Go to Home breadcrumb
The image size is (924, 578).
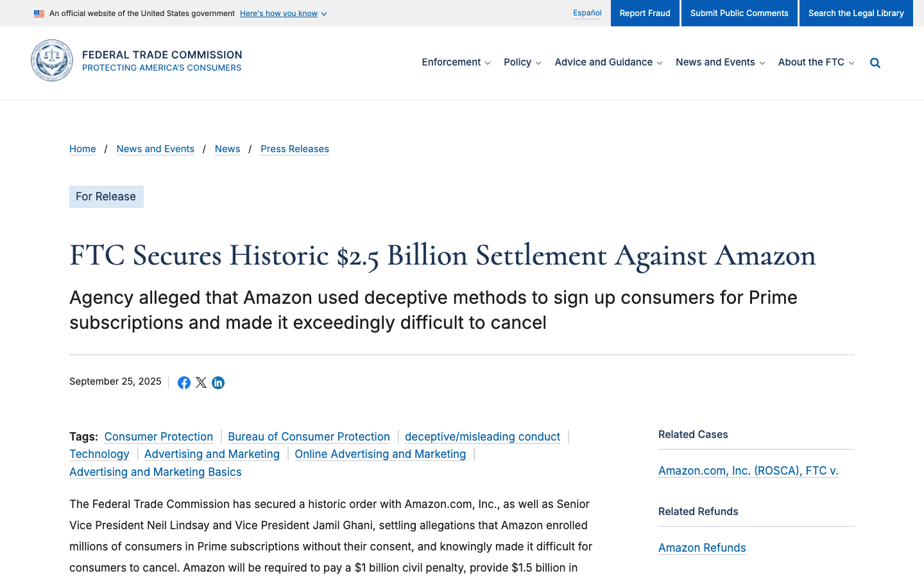click(x=83, y=149)
